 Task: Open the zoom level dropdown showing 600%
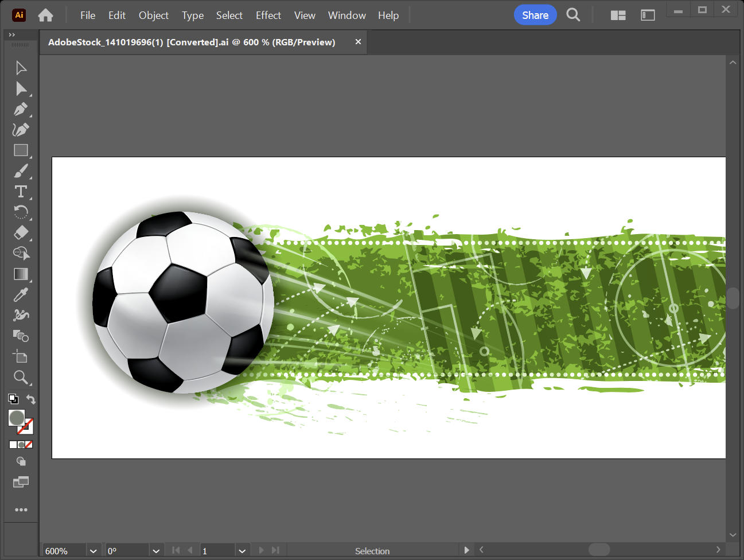[93, 550]
